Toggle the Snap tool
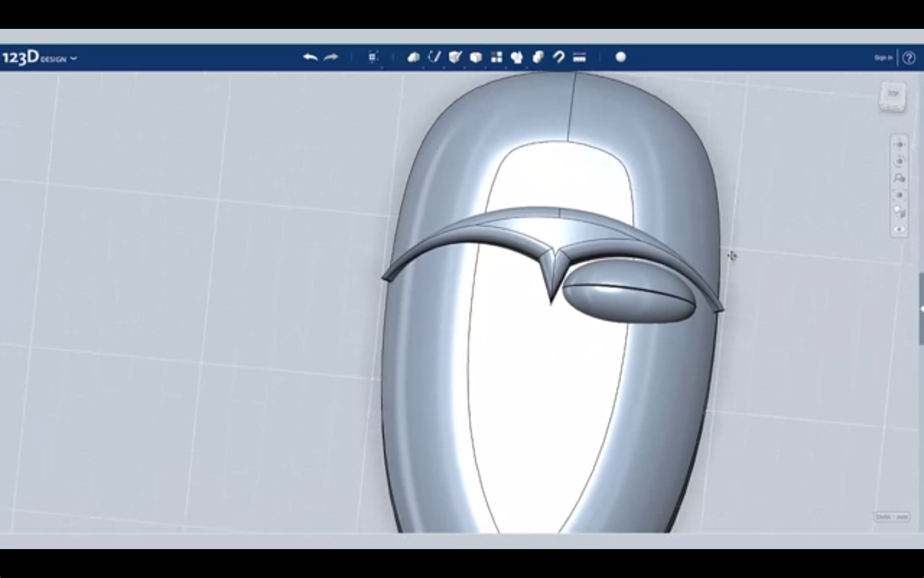Screen dimensions: 924x578 [x=558, y=57]
